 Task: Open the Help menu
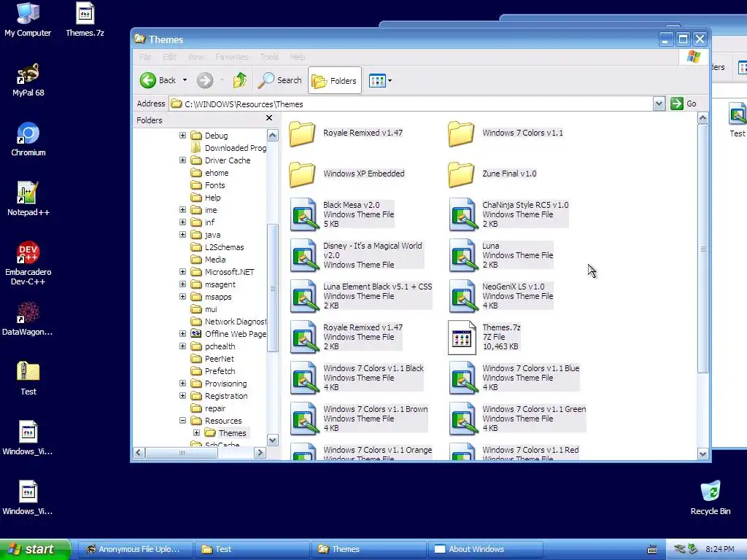pyautogui.click(x=298, y=57)
